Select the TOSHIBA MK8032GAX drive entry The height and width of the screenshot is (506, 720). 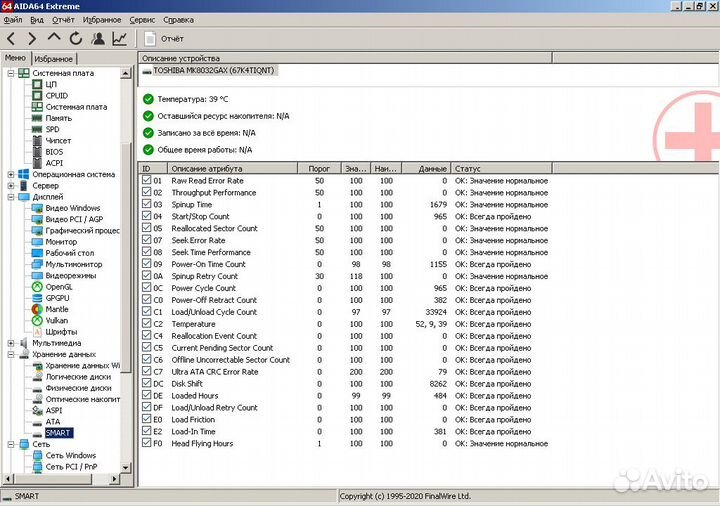click(213, 71)
